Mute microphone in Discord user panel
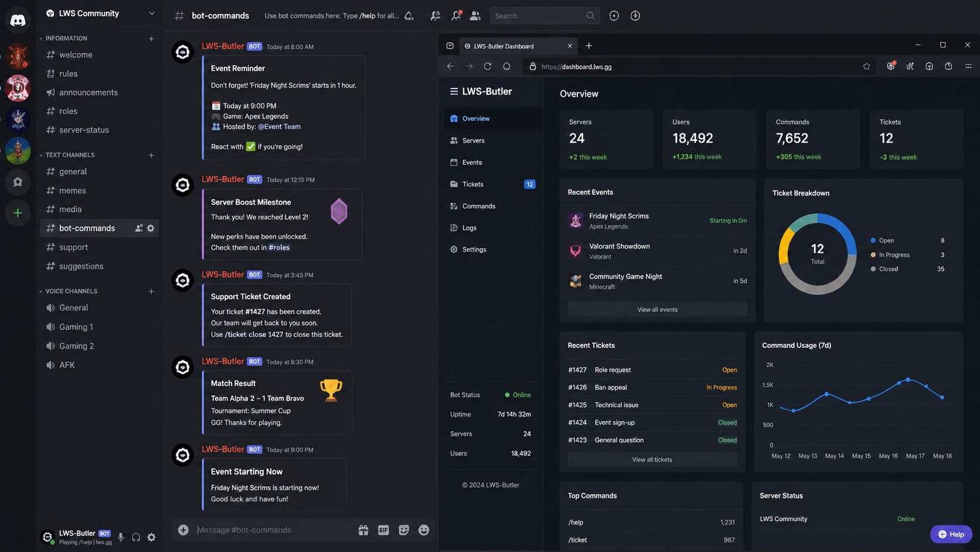Screen dimensions: 980x552 click(x=121, y=537)
